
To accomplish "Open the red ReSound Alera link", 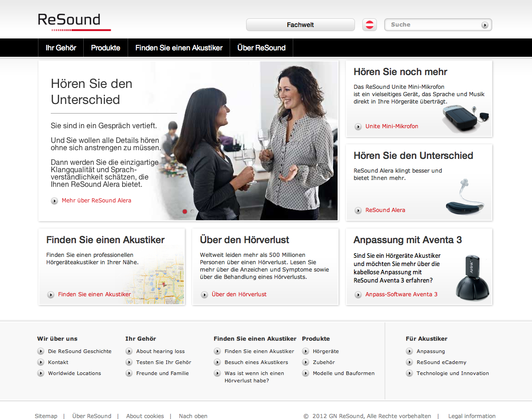I will pyautogui.click(x=385, y=210).
